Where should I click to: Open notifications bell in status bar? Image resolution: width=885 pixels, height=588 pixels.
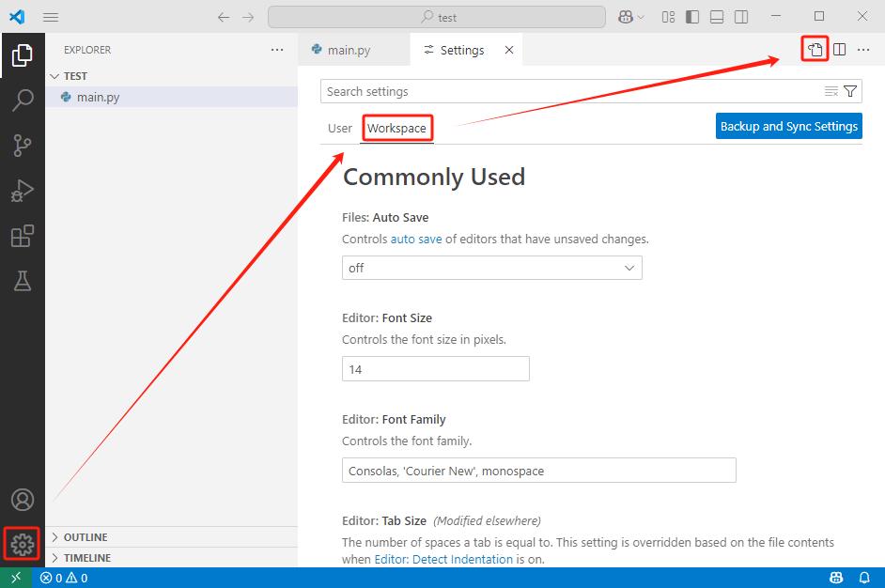pyautogui.click(x=864, y=578)
